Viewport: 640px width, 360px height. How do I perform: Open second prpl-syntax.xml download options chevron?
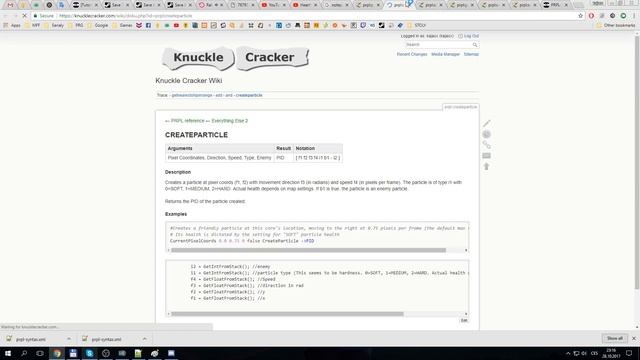[144, 339]
